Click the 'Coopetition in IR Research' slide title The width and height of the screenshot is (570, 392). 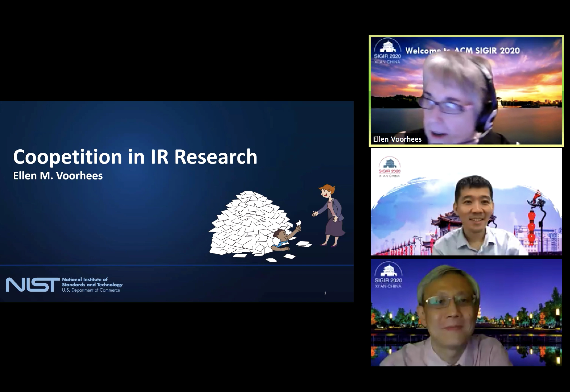click(x=135, y=157)
